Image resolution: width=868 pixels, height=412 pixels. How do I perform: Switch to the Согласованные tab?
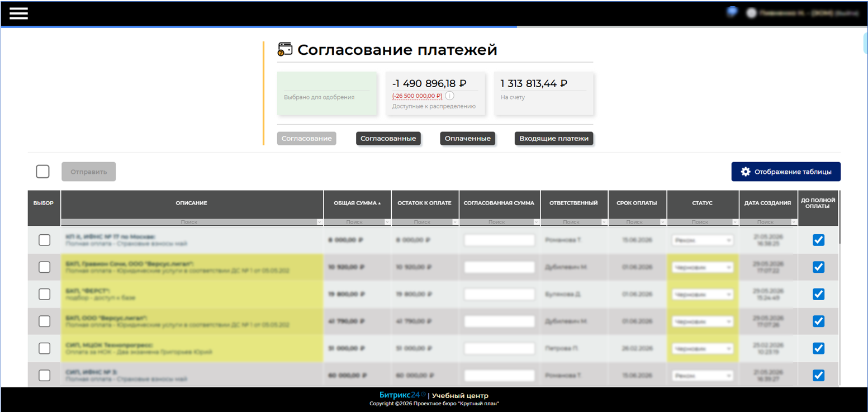388,138
